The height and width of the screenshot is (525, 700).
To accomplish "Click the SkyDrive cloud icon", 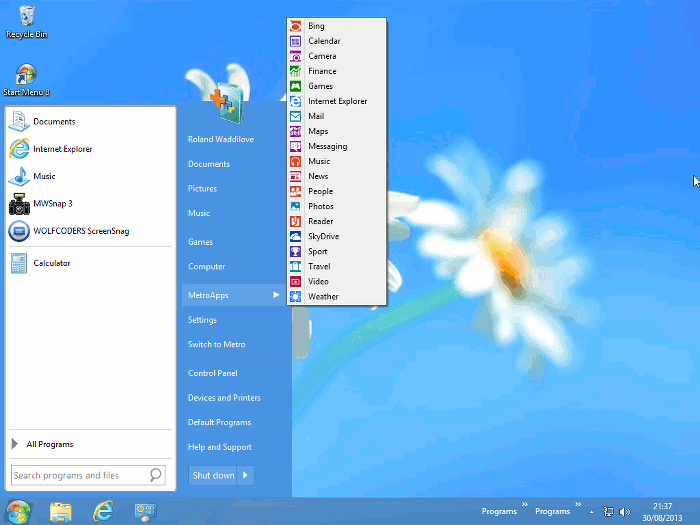I will 295,237.
